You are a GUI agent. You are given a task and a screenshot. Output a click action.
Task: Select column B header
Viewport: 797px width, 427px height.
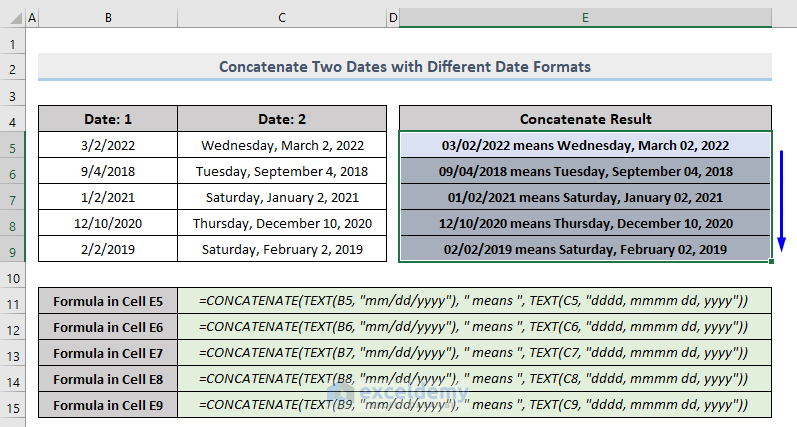pos(108,18)
